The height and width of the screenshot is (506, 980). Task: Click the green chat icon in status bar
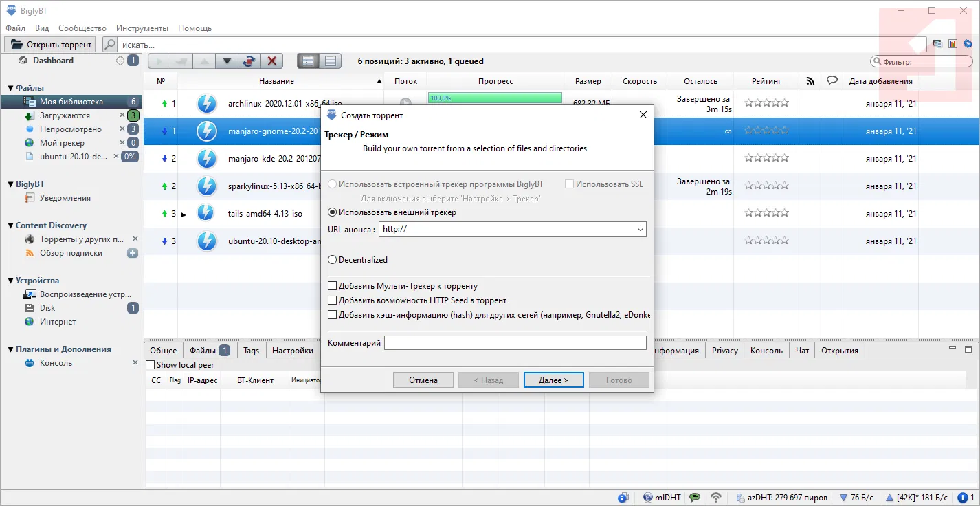(x=695, y=497)
